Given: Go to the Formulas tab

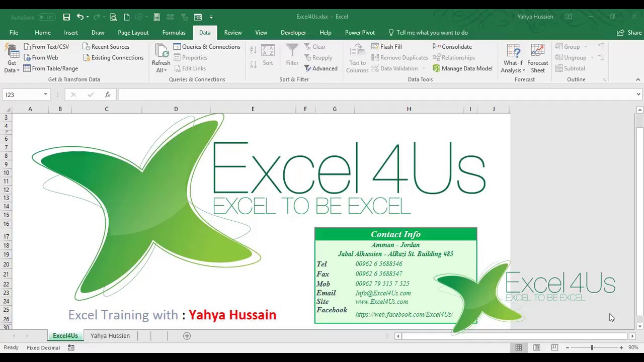Looking at the screenshot, I should click(x=174, y=33).
